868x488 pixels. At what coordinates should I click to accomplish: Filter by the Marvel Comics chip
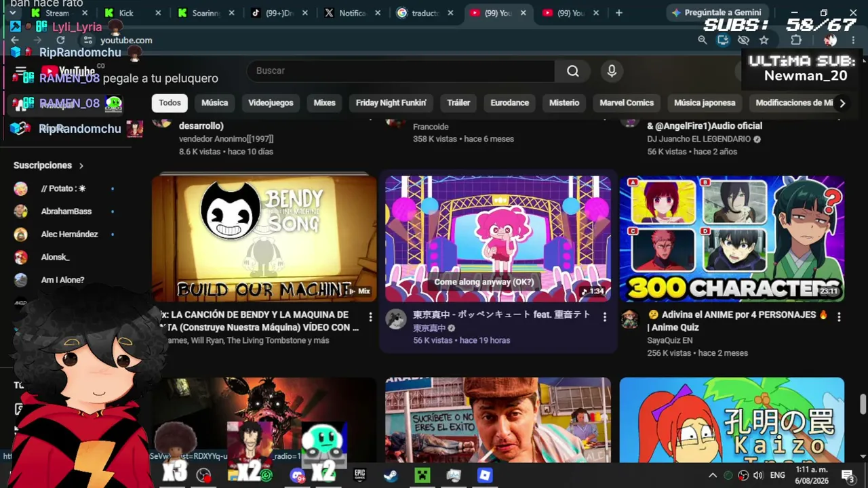click(627, 103)
